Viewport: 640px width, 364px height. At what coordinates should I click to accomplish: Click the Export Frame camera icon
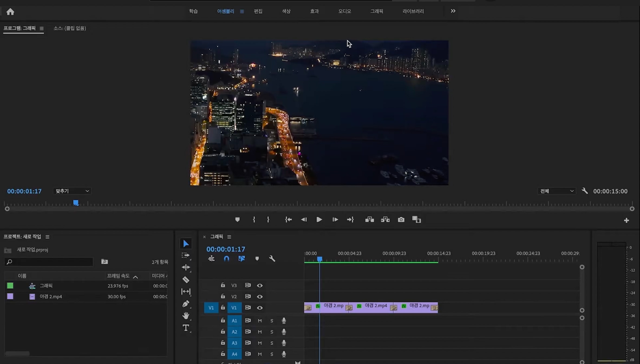click(401, 220)
